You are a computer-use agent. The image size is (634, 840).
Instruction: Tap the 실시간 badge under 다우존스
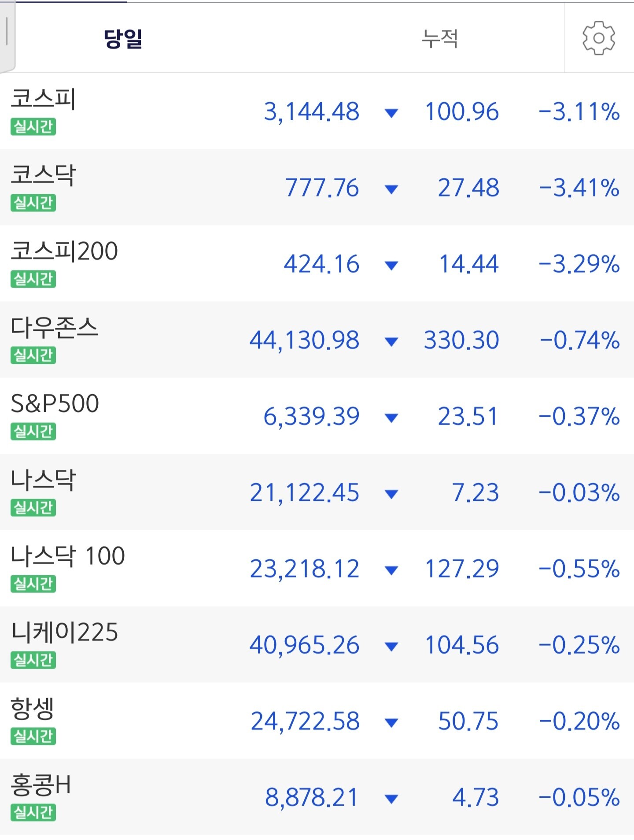tap(33, 355)
